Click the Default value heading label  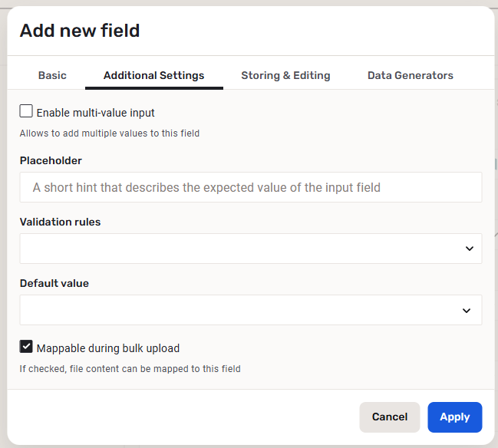click(x=54, y=283)
